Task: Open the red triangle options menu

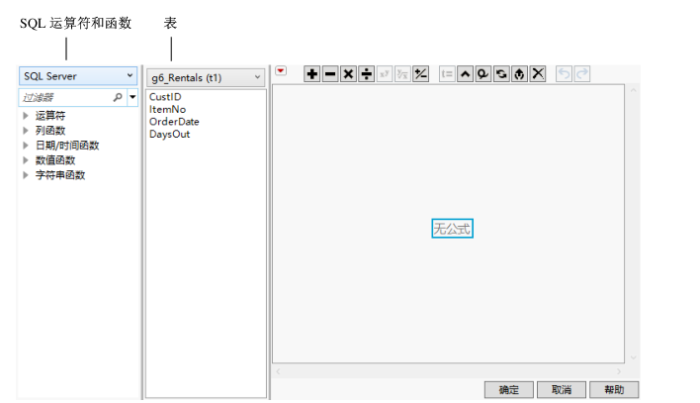Action: (x=281, y=71)
